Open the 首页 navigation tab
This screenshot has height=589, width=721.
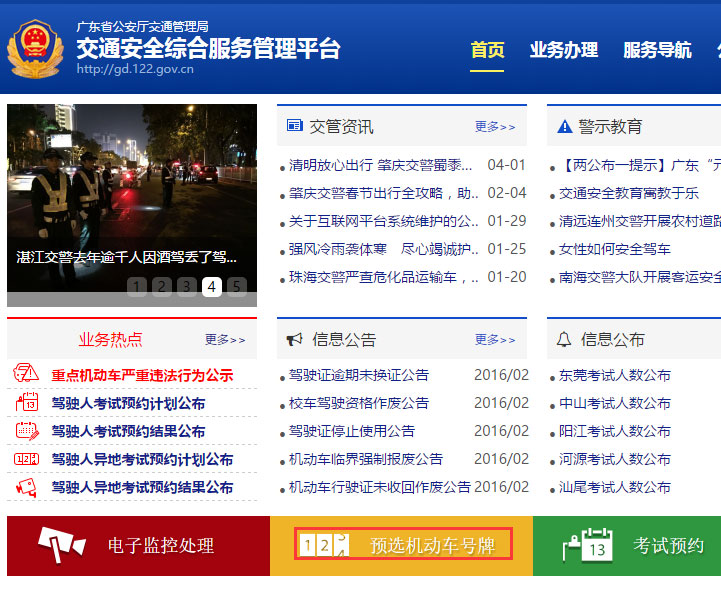487,50
